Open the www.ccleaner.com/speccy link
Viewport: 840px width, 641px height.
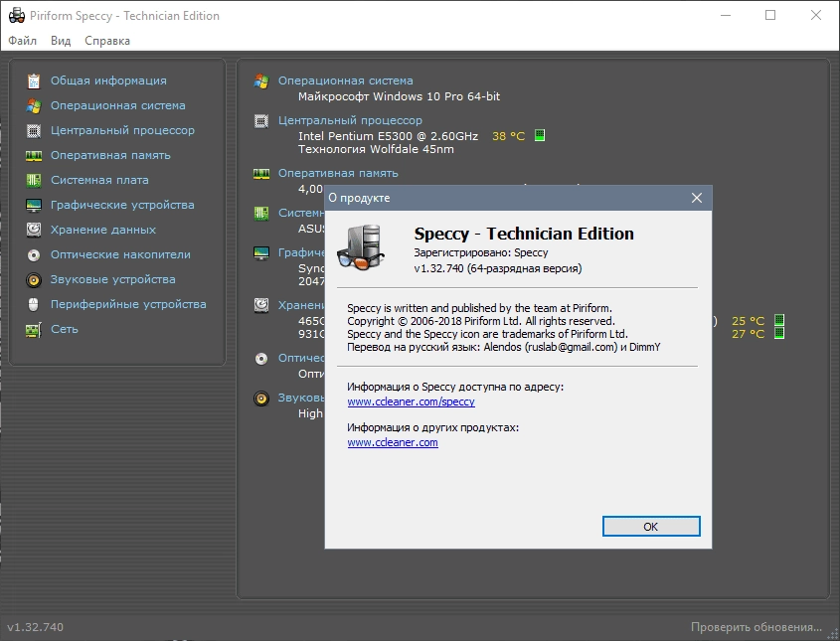pos(411,401)
